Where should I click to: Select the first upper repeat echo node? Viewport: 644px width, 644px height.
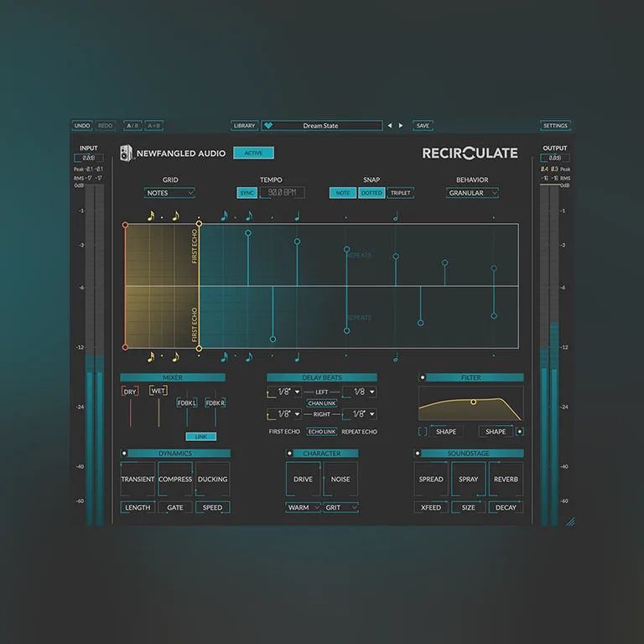[x=248, y=233]
